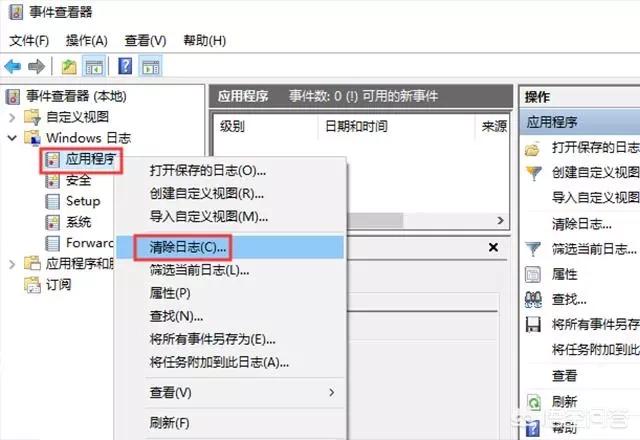The width and height of the screenshot is (640, 440).
Task: Open the 文件(F) menu
Action: (29, 40)
